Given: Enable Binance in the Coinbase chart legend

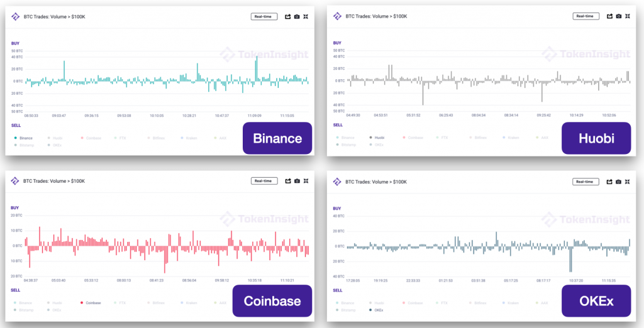Looking at the screenshot, I should click(23, 302).
